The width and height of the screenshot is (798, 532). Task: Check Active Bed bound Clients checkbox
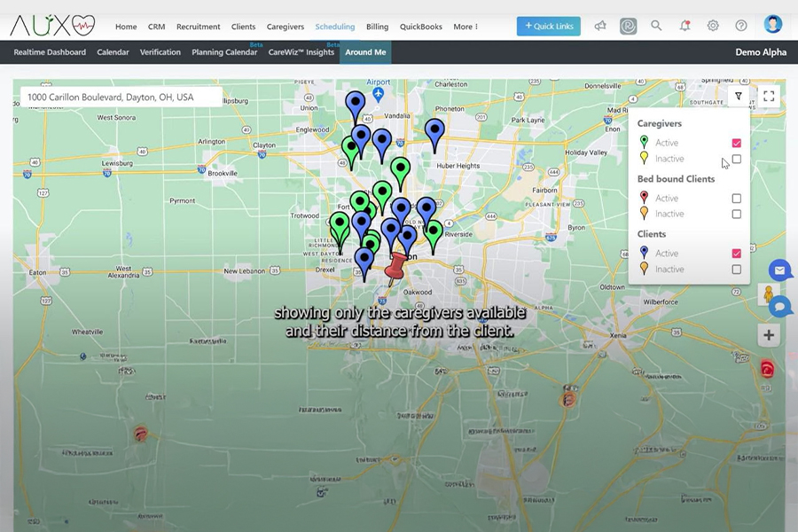pyautogui.click(x=736, y=199)
